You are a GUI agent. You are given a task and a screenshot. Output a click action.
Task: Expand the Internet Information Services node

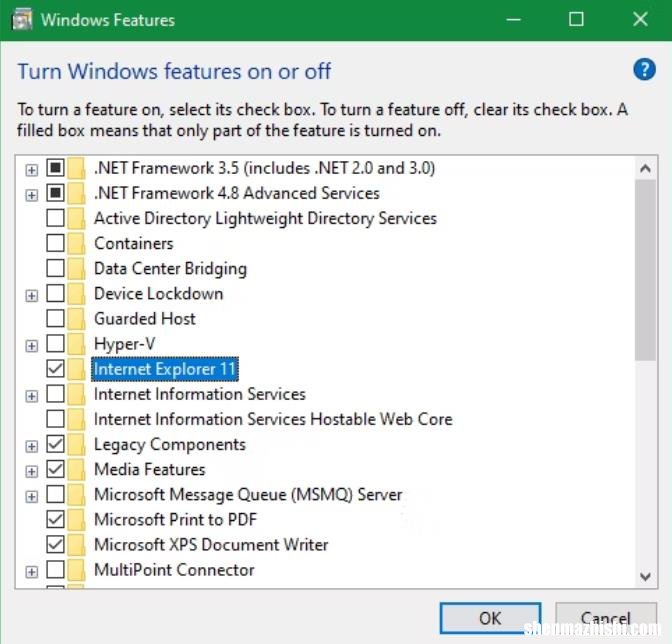pos(31,396)
